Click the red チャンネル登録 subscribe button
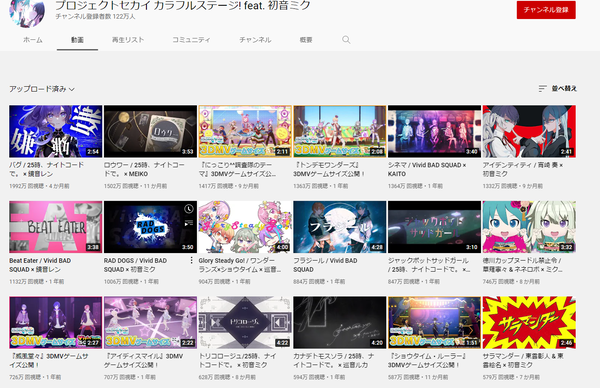Screen dimensions: 600x388 (x=546, y=10)
